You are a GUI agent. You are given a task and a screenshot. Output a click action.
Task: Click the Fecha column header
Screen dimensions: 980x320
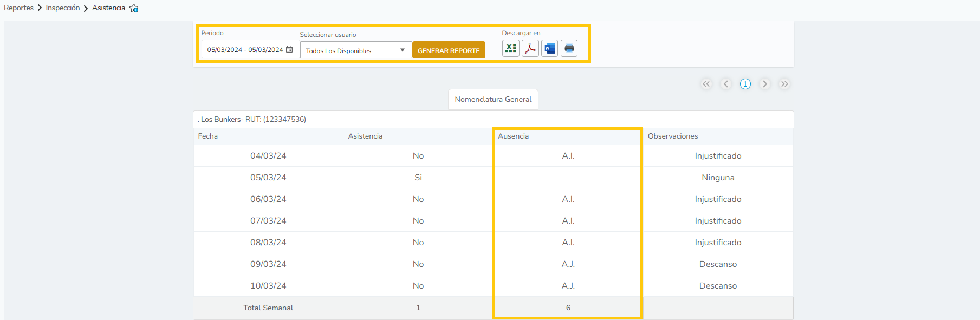208,136
